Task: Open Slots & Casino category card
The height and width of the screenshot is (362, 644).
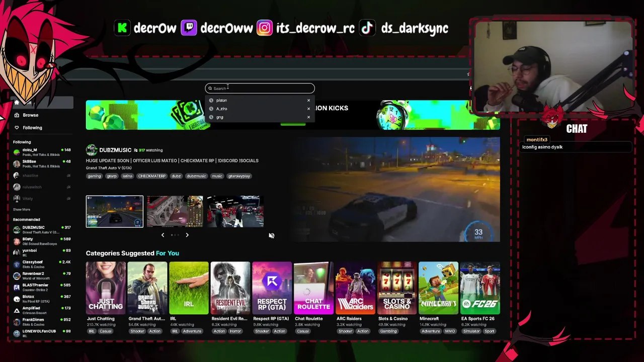Action: (x=397, y=288)
